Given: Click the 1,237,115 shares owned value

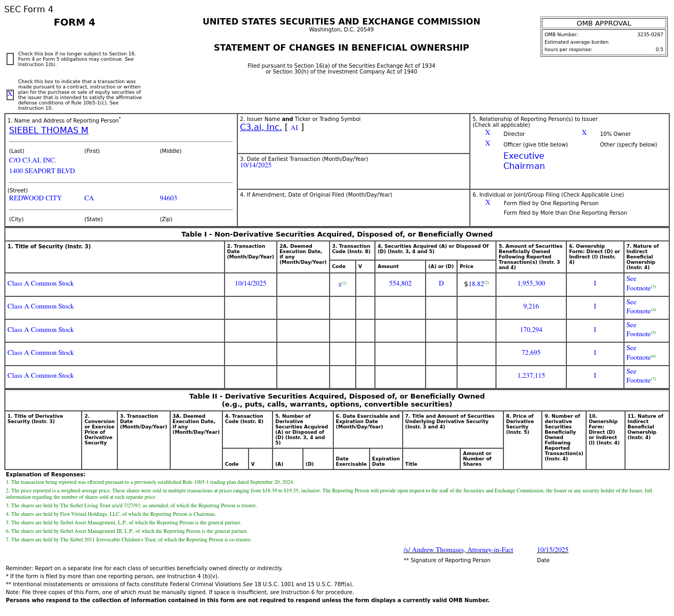Looking at the screenshot, I should tap(531, 376).
